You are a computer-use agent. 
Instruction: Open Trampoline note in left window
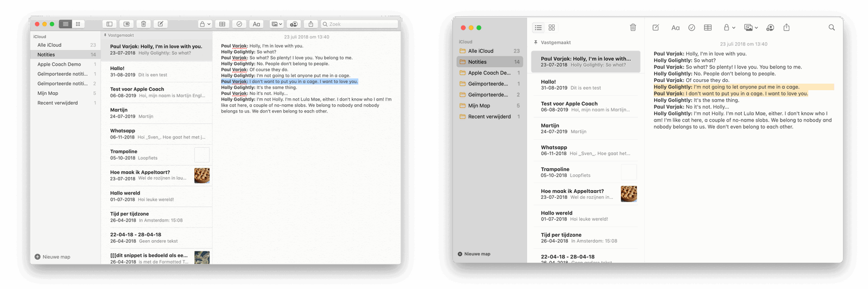(x=156, y=155)
